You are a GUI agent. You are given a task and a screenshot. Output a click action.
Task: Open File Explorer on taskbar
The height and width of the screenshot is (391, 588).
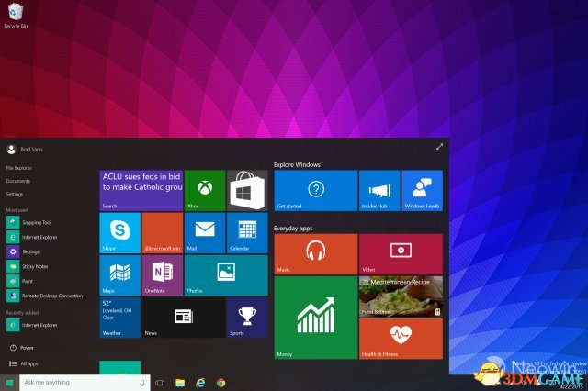(x=180, y=383)
